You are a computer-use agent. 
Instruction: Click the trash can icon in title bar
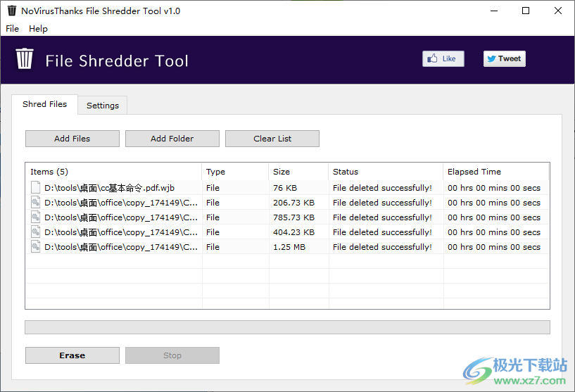click(x=12, y=11)
